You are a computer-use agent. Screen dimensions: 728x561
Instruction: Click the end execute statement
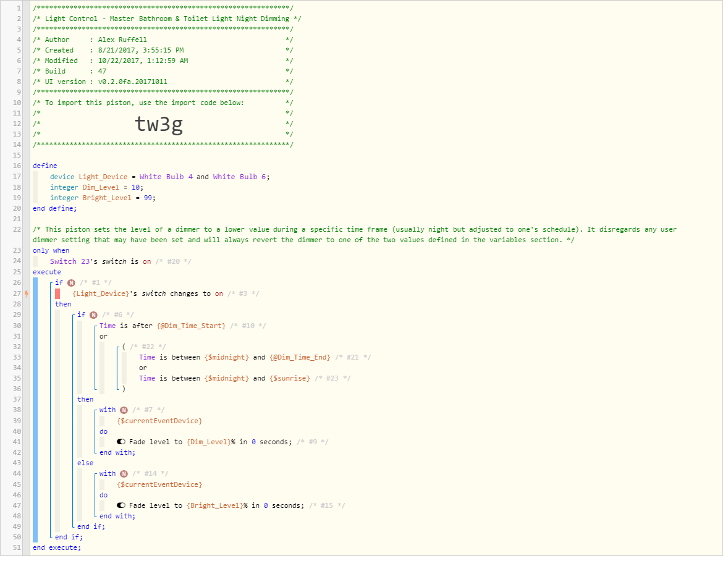click(57, 548)
